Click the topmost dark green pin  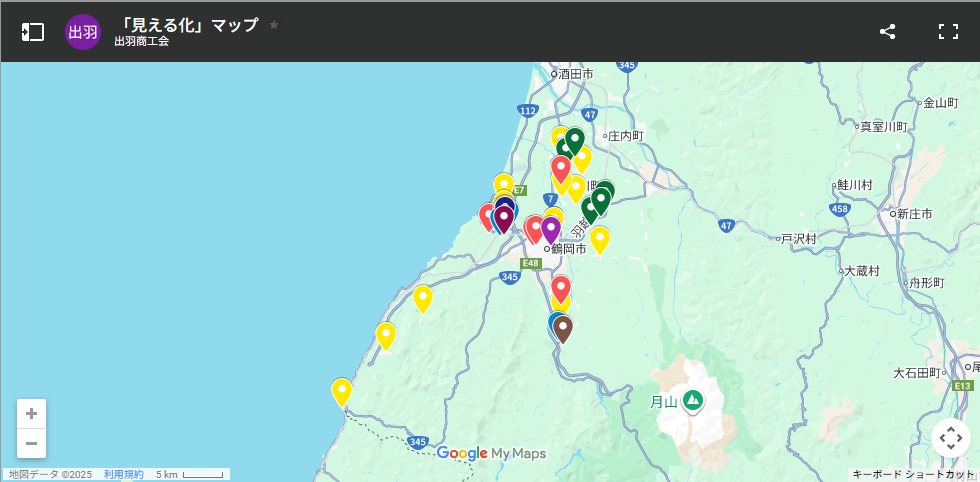click(x=574, y=140)
